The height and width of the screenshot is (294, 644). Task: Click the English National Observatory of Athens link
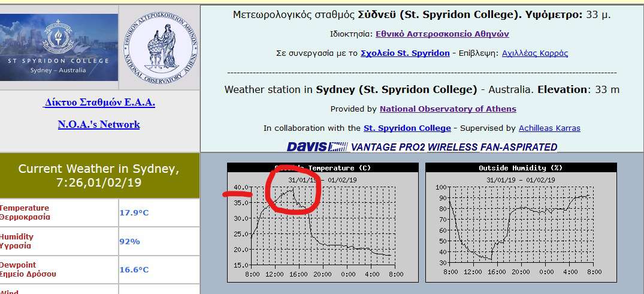pos(448,109)
